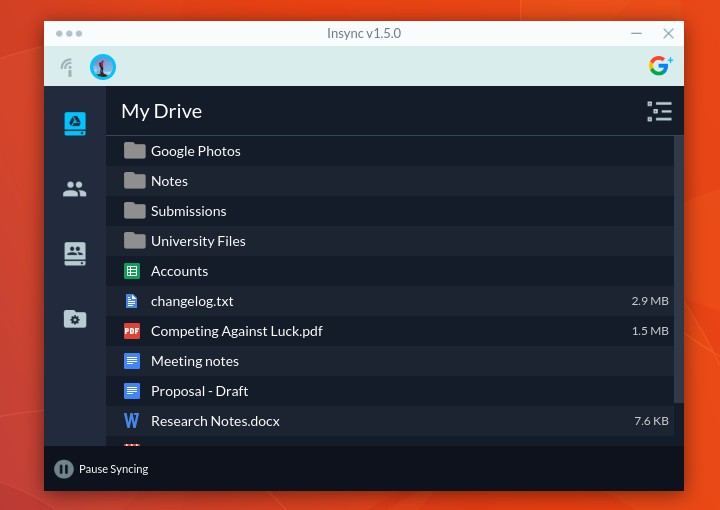Click the Accounts spreadsheet icon
Image resolution: width=720 pixels, height=510 pixels.
tap(132, 271)
